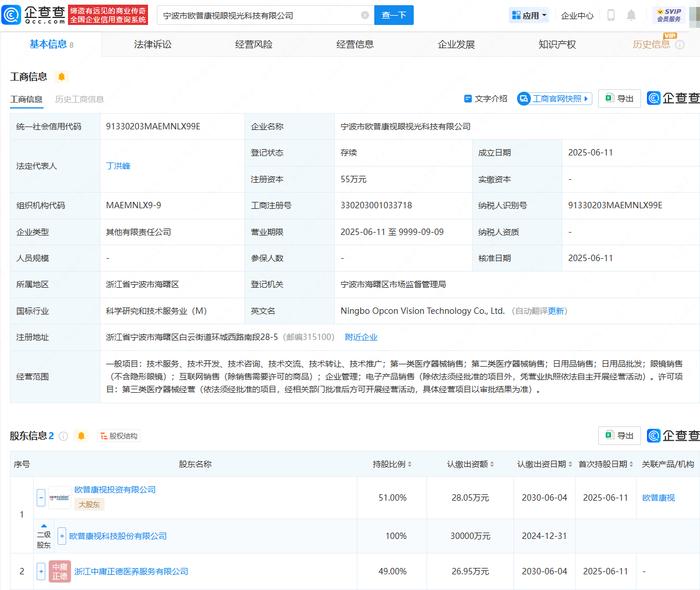Image resolution: width=700 pixels, height=590 pixels.
Task: Open 欧普康视科技股份有限公司 link
Action: (118, 536)
